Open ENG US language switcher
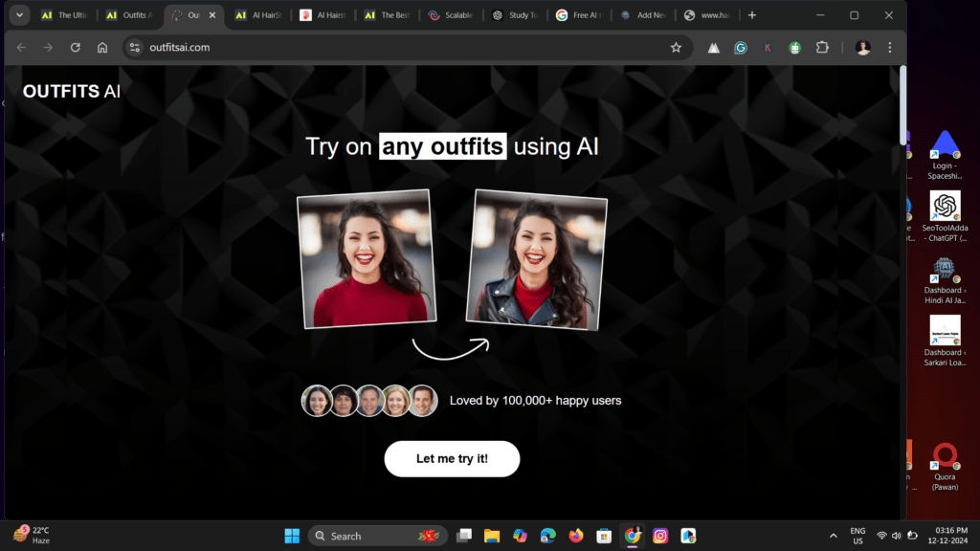980x551 pixels. pos(857,536)
